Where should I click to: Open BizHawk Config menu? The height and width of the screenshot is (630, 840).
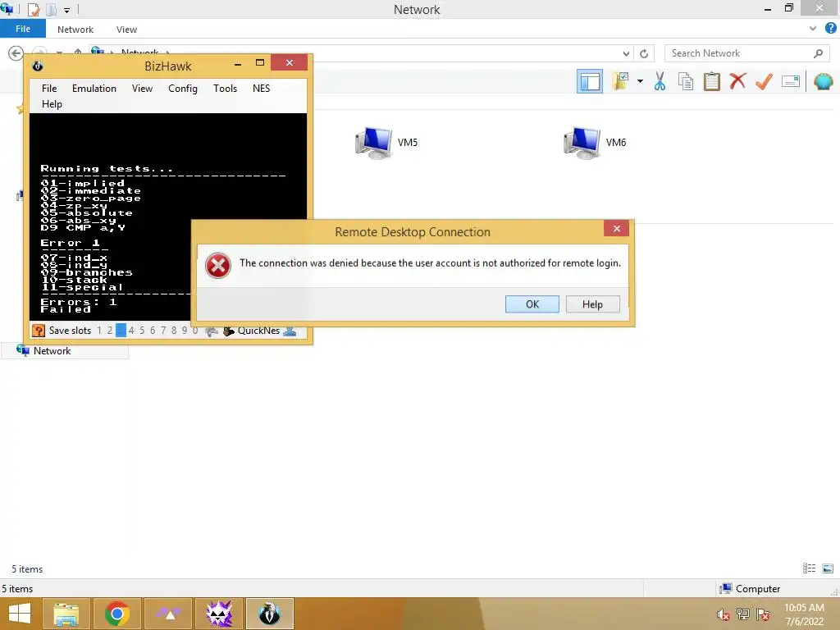click(x=183, y=89)
